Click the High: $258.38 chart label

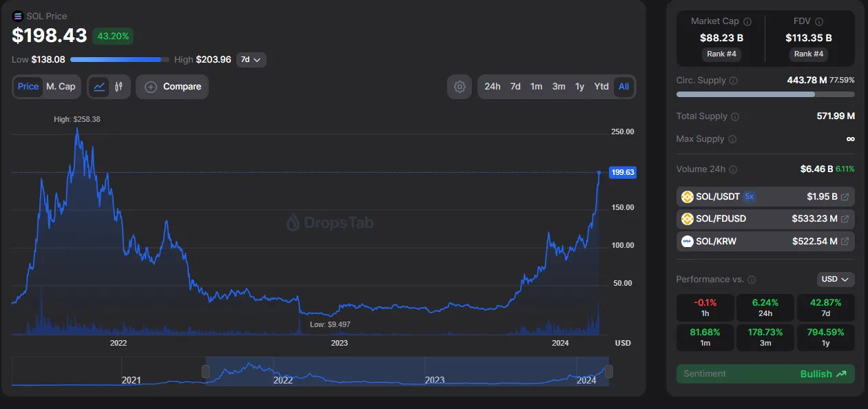[x=77, y=120]
